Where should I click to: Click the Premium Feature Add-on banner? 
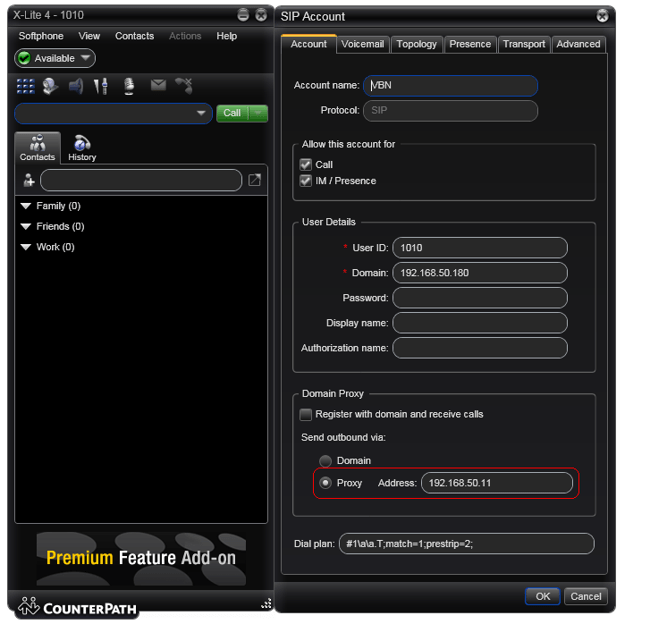coord(141,558)
